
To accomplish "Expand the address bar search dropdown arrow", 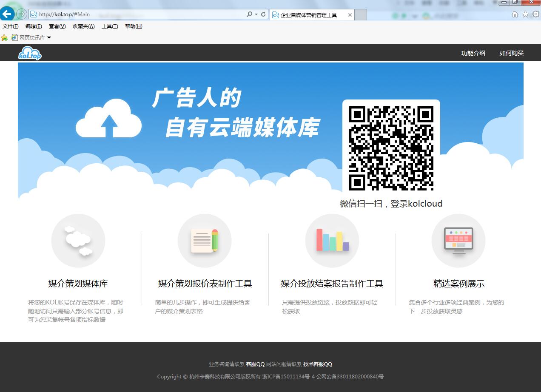I will coord(256,14).
